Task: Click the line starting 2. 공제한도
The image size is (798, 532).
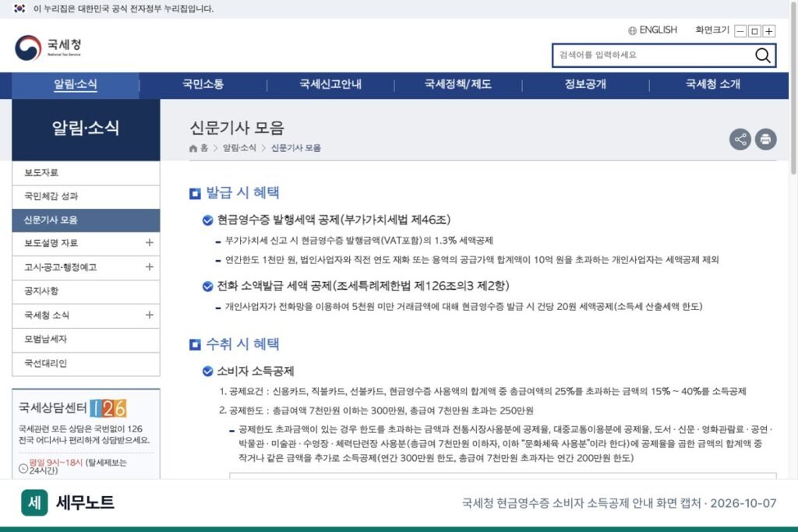Action: 376,410
